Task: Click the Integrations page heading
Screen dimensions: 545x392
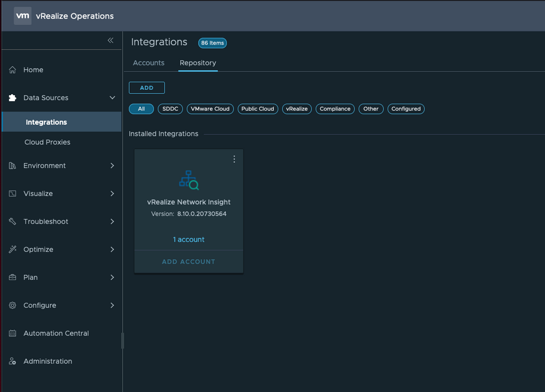Action: [159, 42]
